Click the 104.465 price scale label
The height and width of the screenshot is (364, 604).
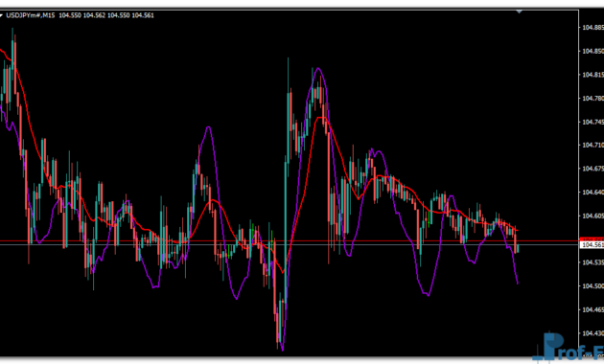[x=592, y=309]
